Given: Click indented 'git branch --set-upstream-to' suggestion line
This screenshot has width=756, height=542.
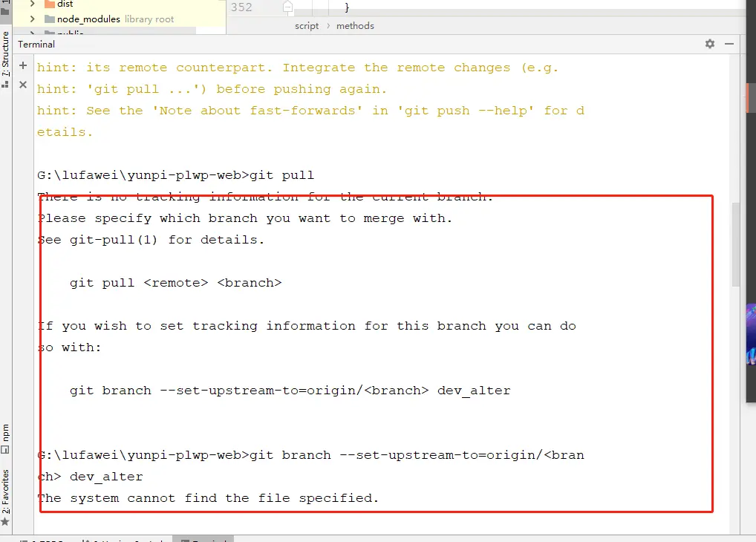Looking at the screenshot, I should [290, 391].
